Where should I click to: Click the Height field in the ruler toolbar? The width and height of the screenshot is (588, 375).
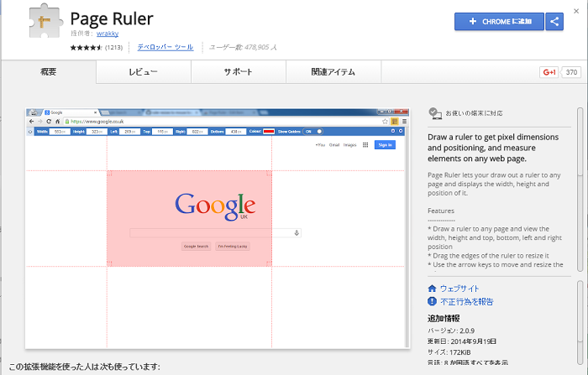[97, 132]
